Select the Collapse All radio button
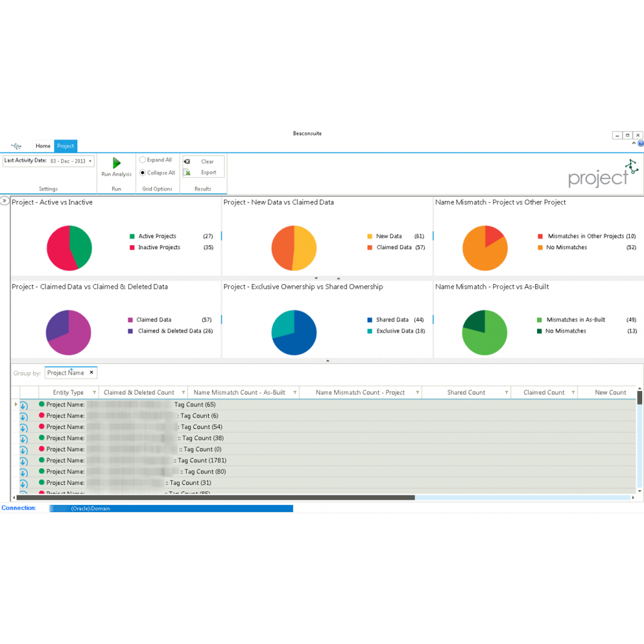644x644 pixels. coord(143,173)
